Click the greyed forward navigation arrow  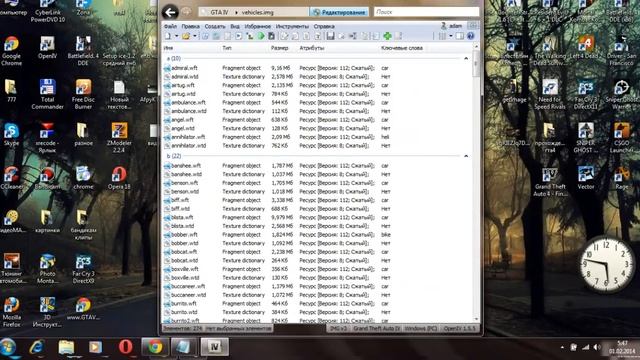coord(187,12)
